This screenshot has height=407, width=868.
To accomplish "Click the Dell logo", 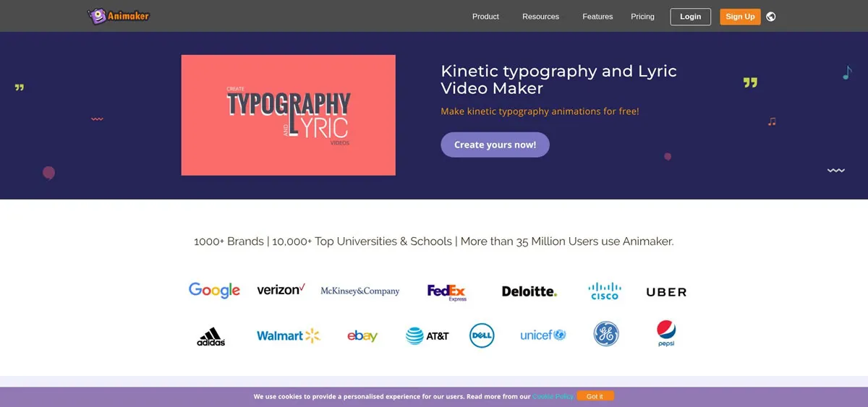I will (x=482, y=335).
